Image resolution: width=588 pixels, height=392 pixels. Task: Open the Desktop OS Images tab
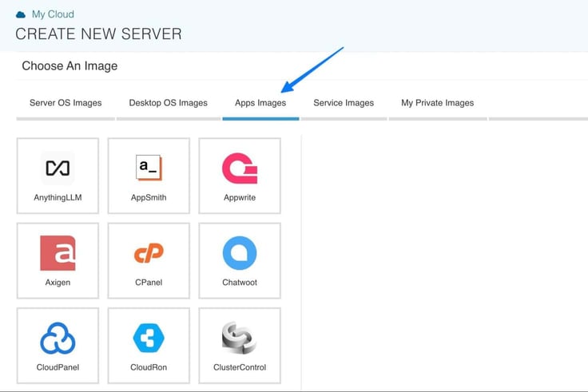click(x=168, y=103)
